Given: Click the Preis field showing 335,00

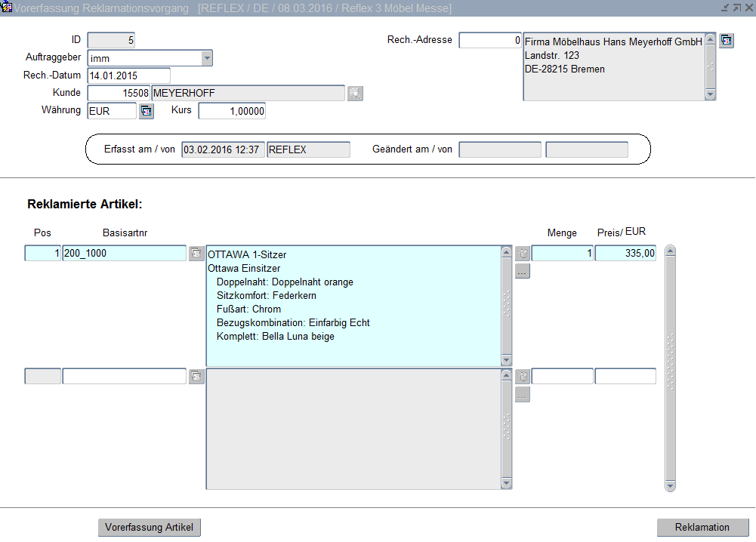Looking at the screenshot, I should 625,254.
